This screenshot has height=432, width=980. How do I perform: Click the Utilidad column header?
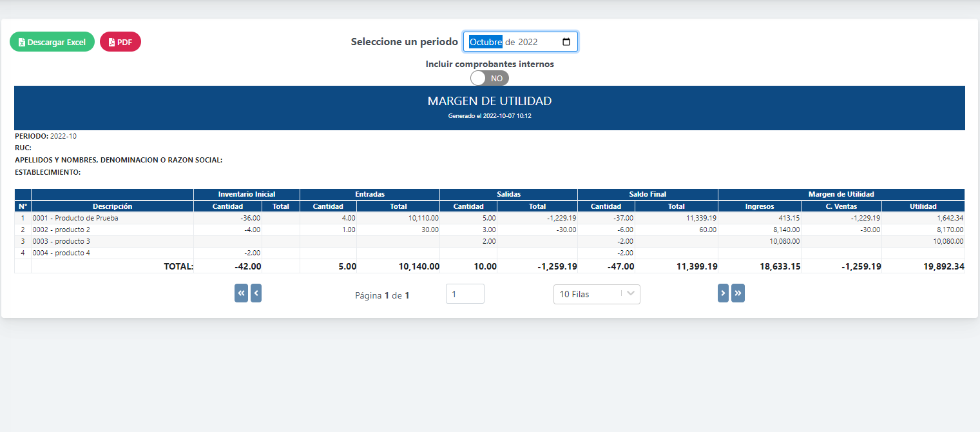923,206
